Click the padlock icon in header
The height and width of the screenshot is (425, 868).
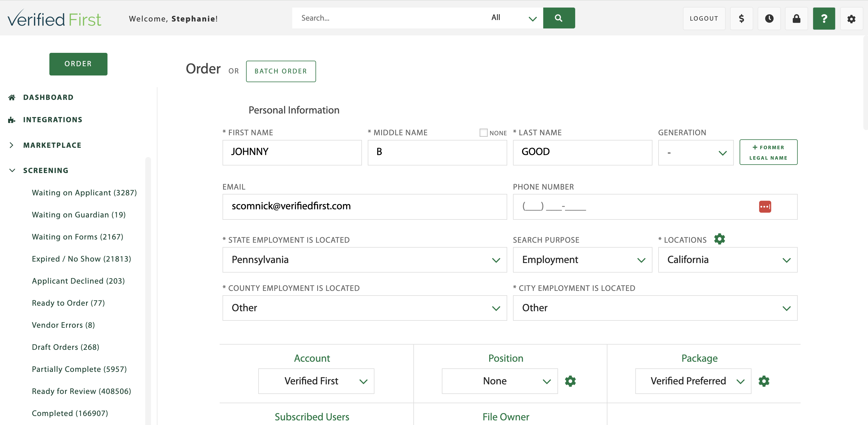796,19
